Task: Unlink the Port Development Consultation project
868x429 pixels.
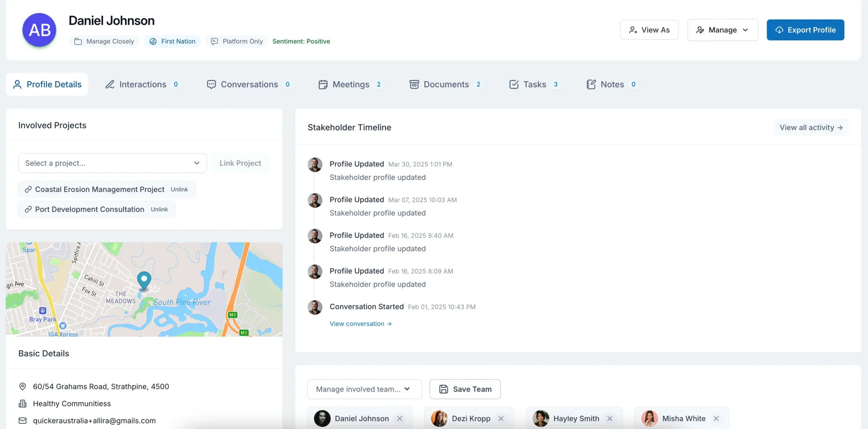Action: 159,209
